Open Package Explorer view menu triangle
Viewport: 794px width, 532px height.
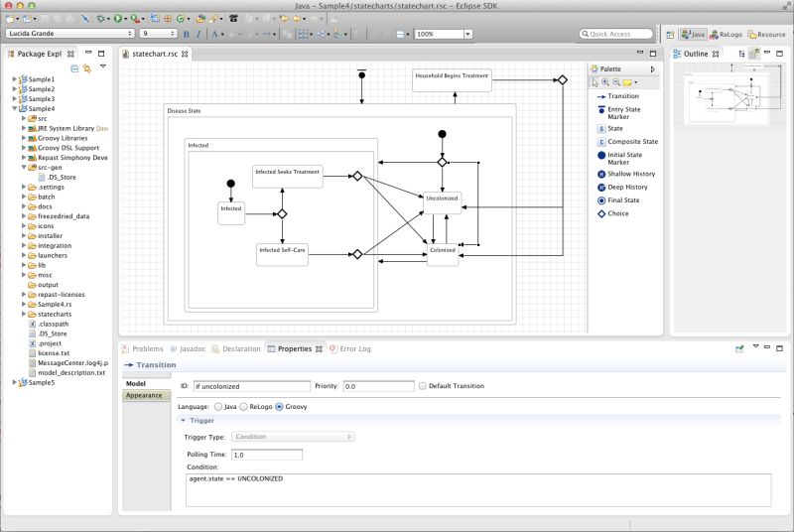(103, 66)
